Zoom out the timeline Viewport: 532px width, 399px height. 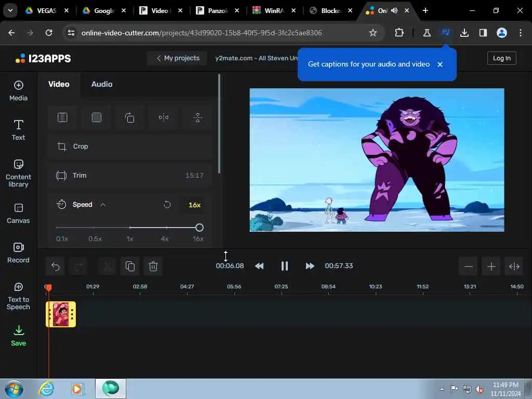pos(468,267)
